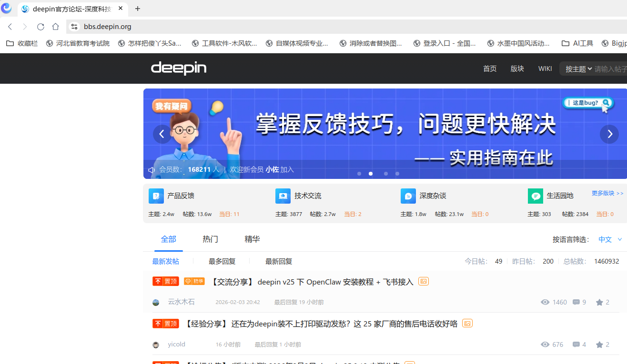Click 云水木石's avatar
Screen dimensions: 627x364
click(156, 303)
